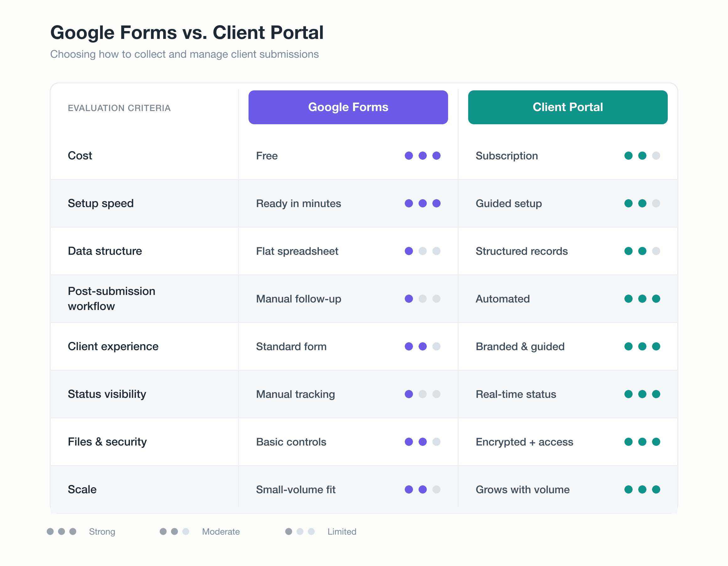The height and width of the screenshot is (566, 728).
Task: Click the 'Files & security' criterion label
Action: (x=107, y=442)
